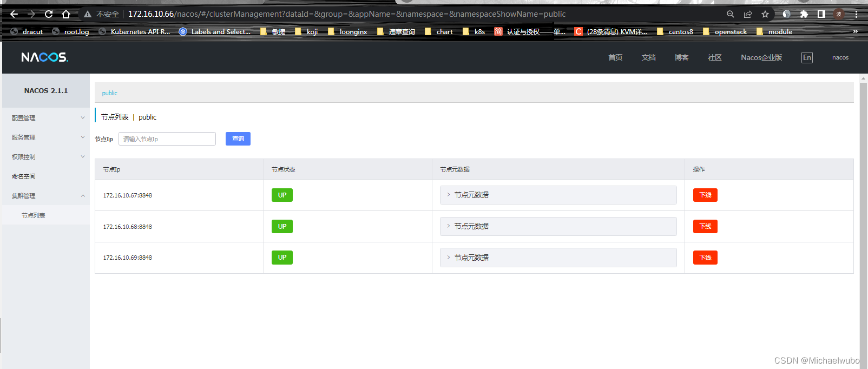Go to browser home icon
The width and height of the screenshot is (868, 369).
tap(66, 14)
